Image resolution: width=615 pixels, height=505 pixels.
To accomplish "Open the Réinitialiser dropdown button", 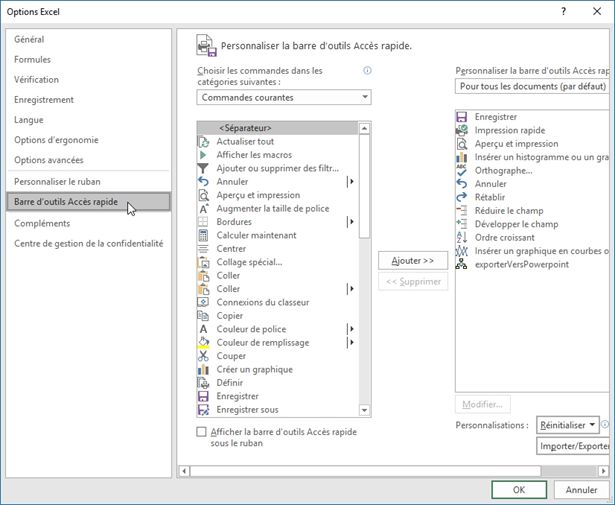I will coord(568,425).
